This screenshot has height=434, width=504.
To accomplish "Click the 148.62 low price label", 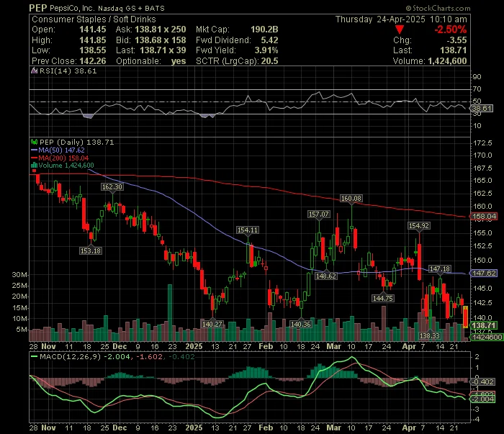I will point(326,276).
